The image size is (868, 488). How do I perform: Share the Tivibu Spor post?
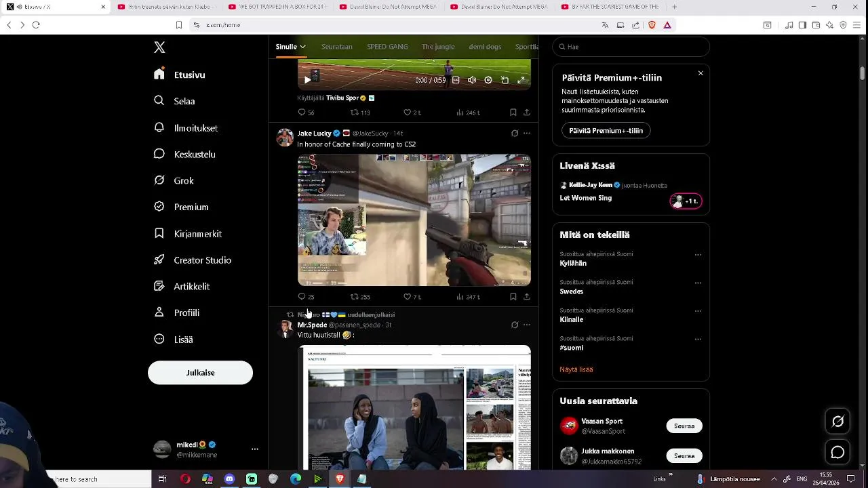tap(527, 113)
